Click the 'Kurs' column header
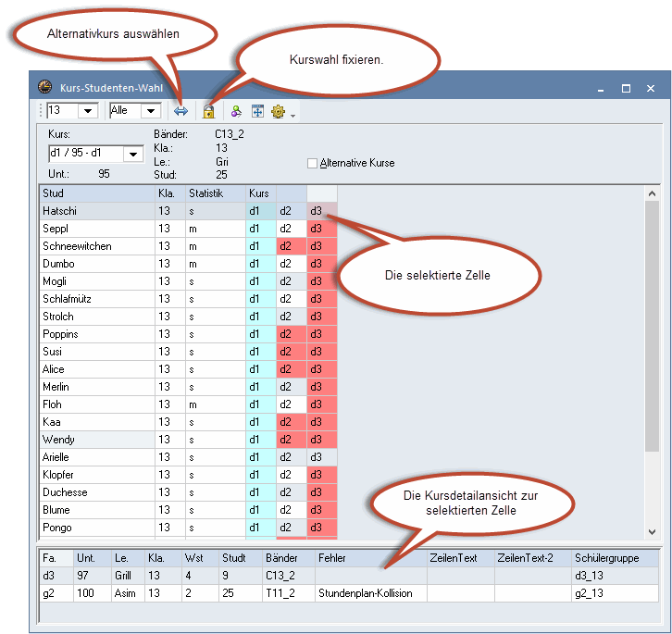 coord(261,193)
